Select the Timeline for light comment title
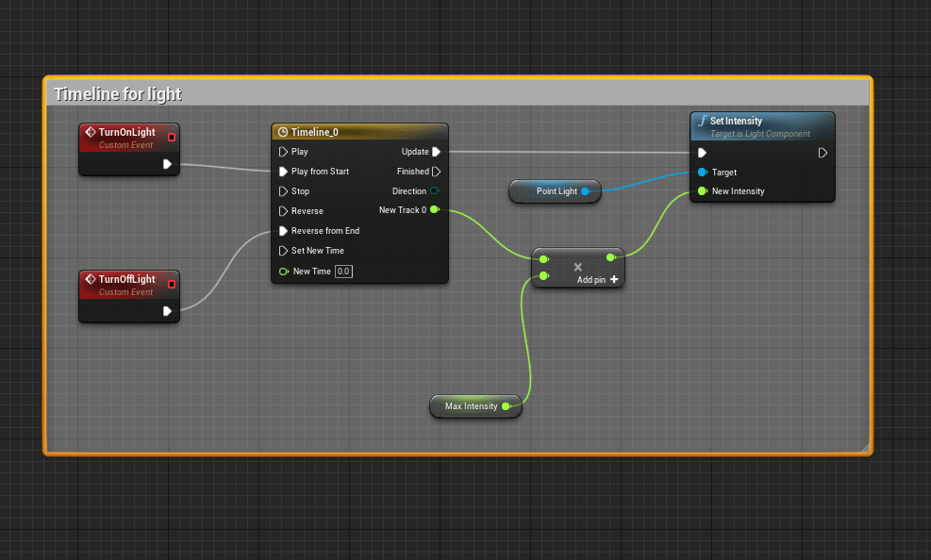931x560 pixels. [118, 94]
